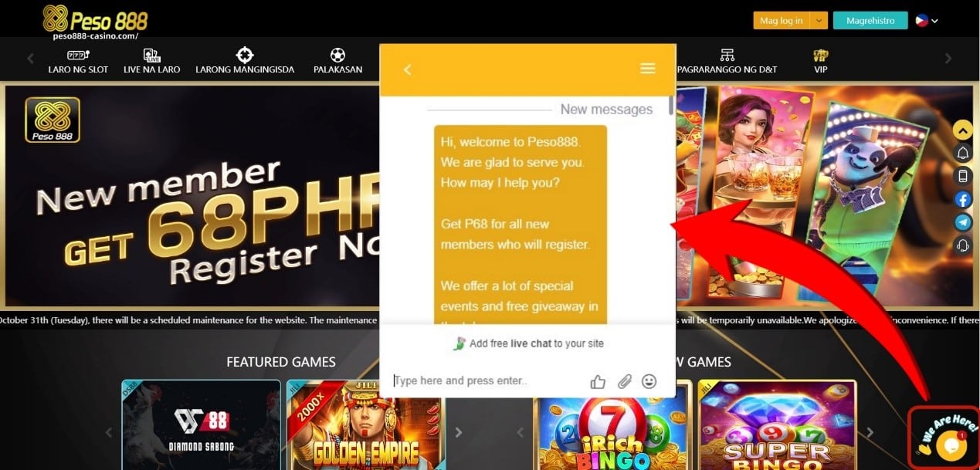The width and height of the screenshot is (980, 470).
Task: Click the Peso 888 logo in header
Action: pos(95,19)
